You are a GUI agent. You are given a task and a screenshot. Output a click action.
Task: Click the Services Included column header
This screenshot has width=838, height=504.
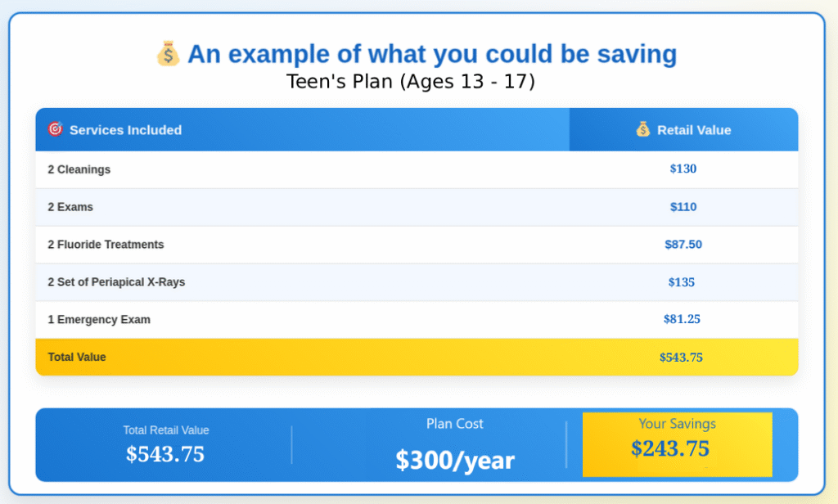[x=125, y=130]
